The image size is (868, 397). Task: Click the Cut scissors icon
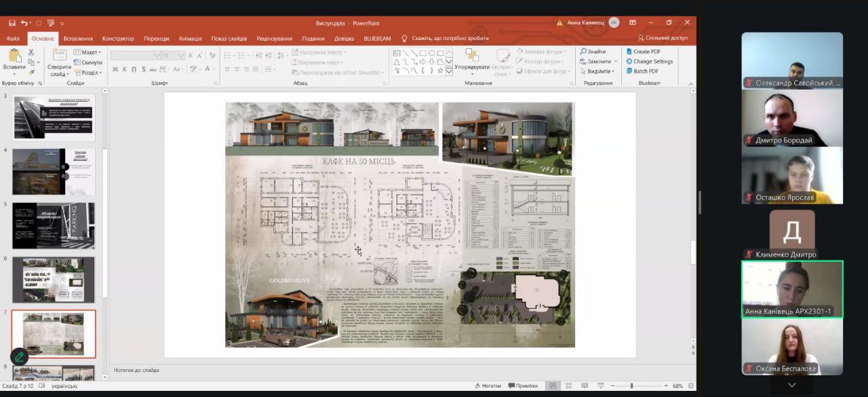point(31,52)
